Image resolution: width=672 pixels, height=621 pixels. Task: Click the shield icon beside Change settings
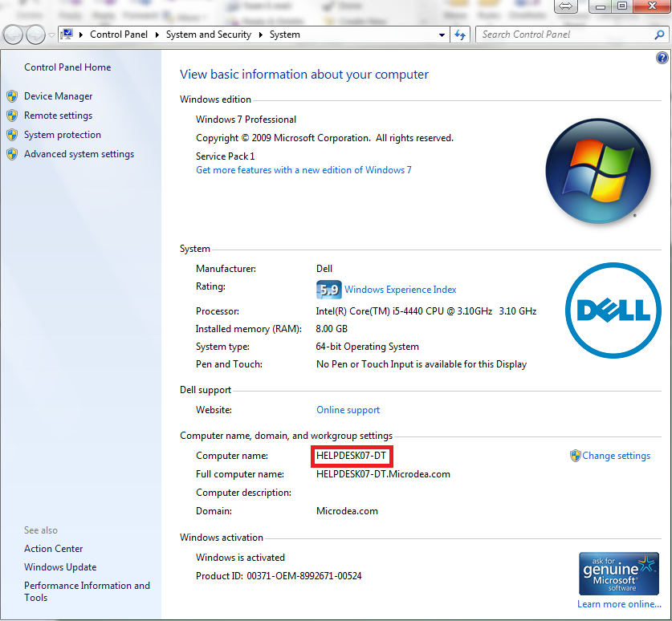[575, 456]
